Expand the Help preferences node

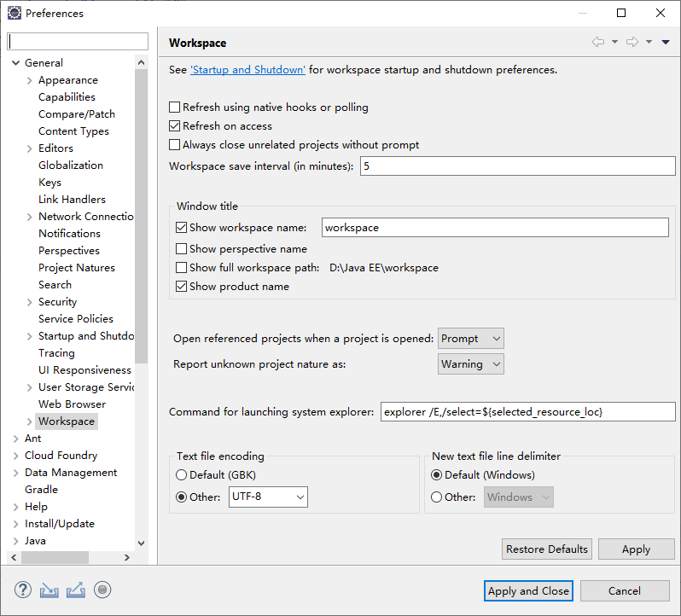[15, 507]
